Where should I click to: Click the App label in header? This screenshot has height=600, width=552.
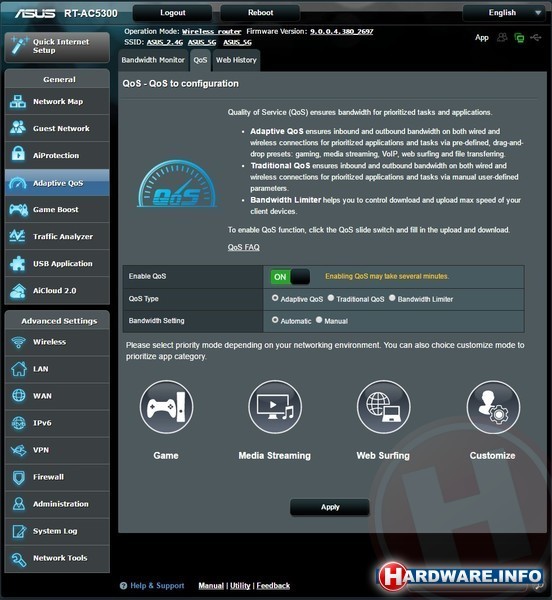[x=482, y=38]
